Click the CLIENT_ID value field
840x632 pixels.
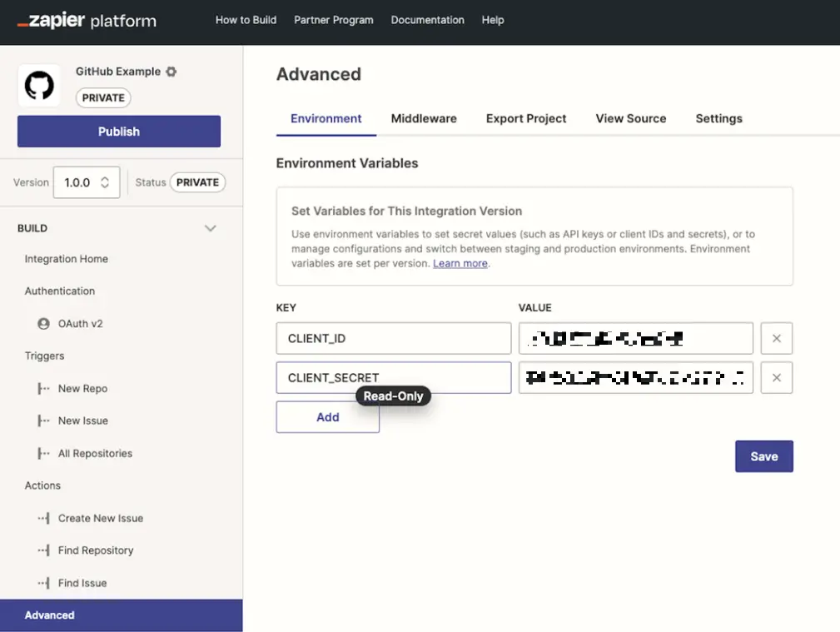[x=636, y=338]
